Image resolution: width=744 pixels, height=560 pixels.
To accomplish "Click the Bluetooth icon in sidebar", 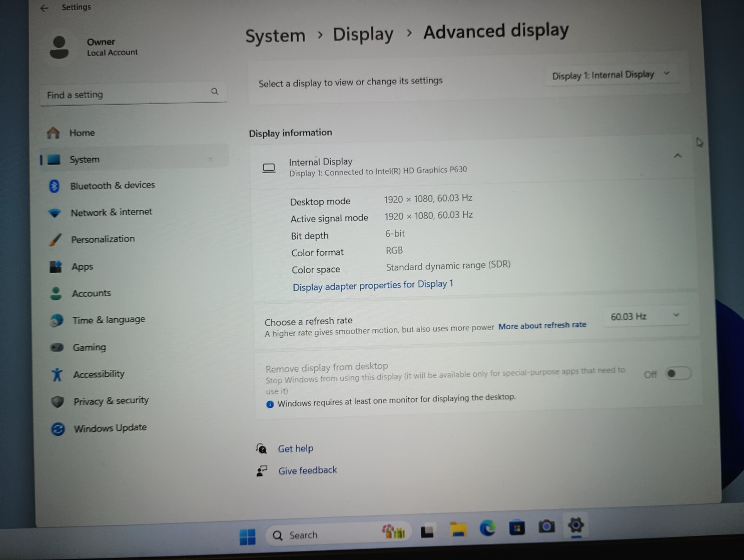I will click(54, 186).
